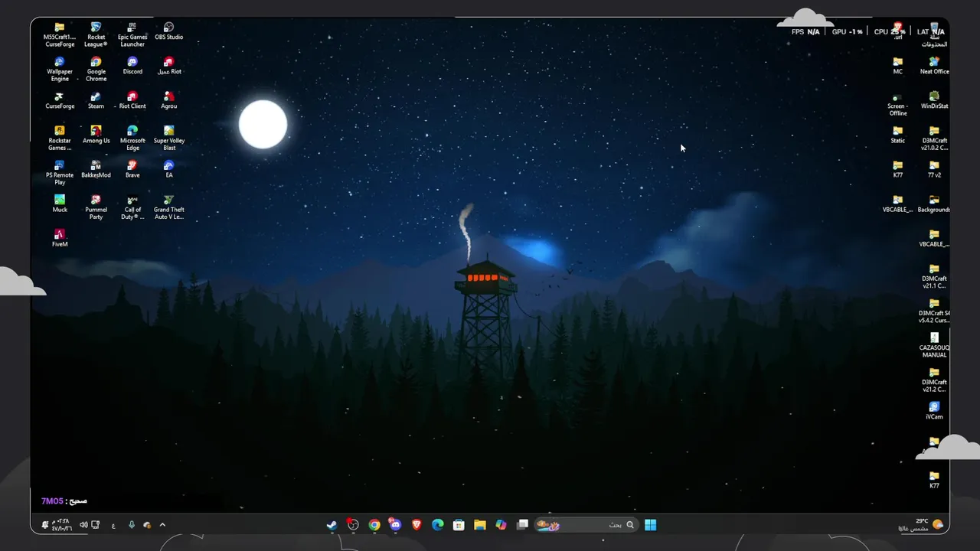
Task: Select the Grand Theft Auto V icon
Action: tap(169, 207)
